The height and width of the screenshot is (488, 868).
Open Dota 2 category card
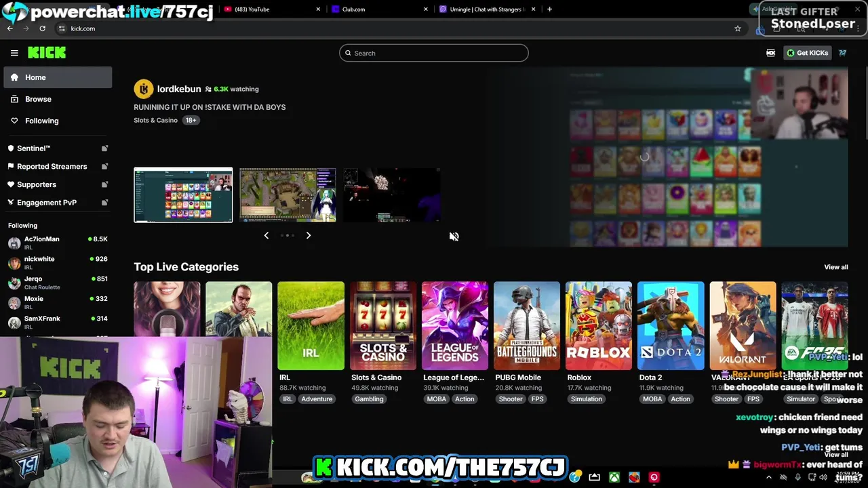[x=671, y=325]
